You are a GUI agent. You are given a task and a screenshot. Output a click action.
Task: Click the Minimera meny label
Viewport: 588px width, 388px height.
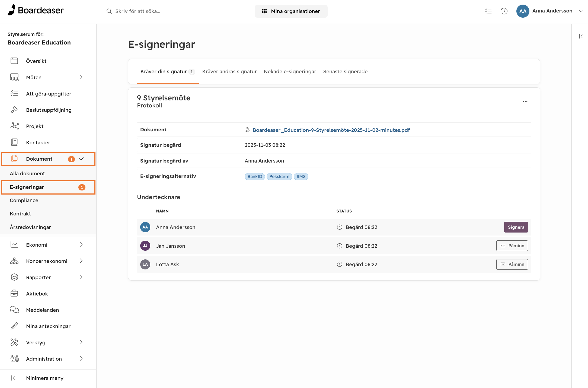click(x=45, y=378)
